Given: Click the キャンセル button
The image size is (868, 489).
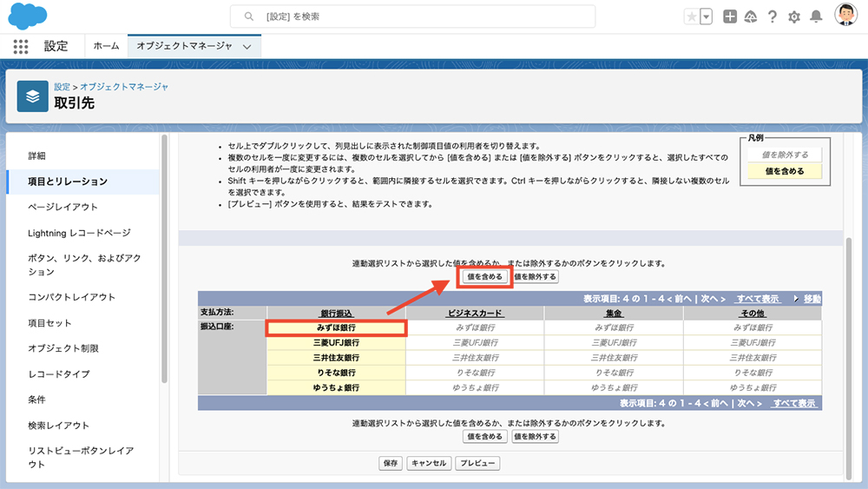Looking at the screenshot, I should [429, 463].
